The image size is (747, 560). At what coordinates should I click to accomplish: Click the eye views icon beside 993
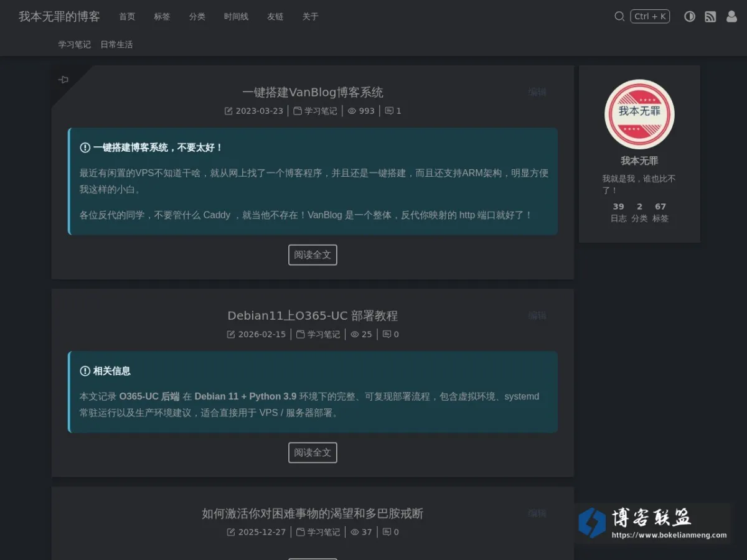pos(352,111)
